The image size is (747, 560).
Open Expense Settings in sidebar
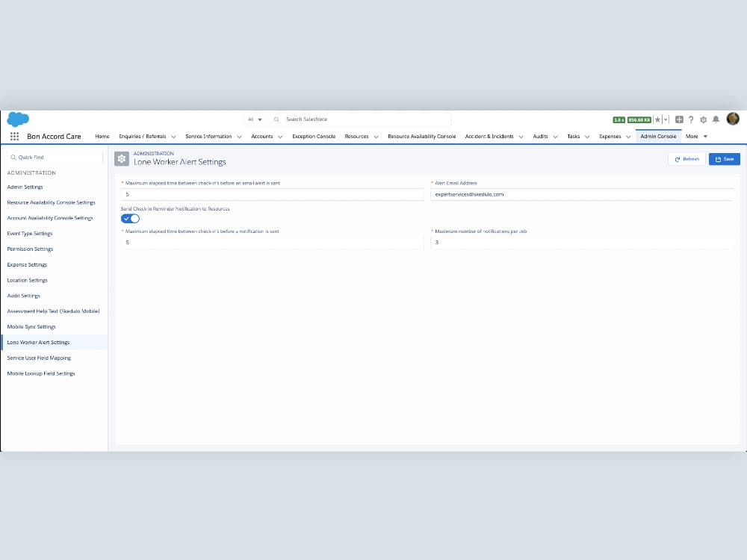(x=27, y=265)
